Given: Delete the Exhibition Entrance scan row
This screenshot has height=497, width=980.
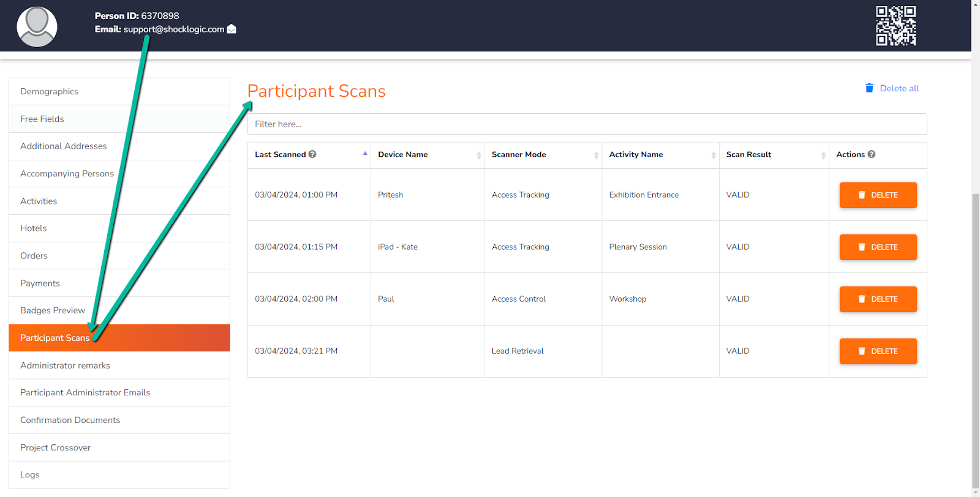Looking at the screenshot, I should [x=878, y=195].
